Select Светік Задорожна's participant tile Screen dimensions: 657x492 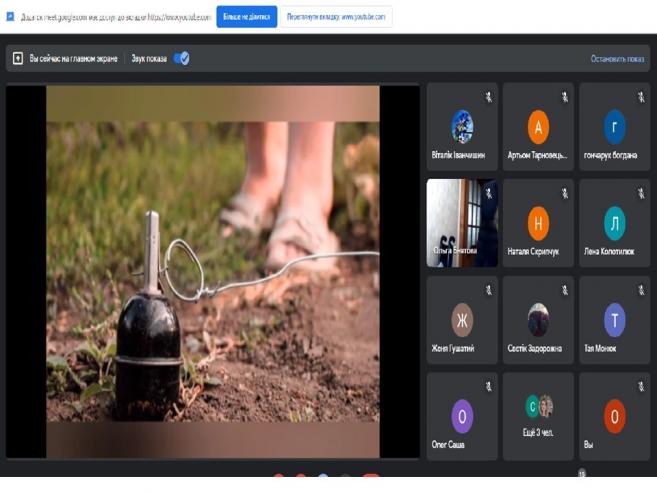pyautogui.click(x=538, y=320)
